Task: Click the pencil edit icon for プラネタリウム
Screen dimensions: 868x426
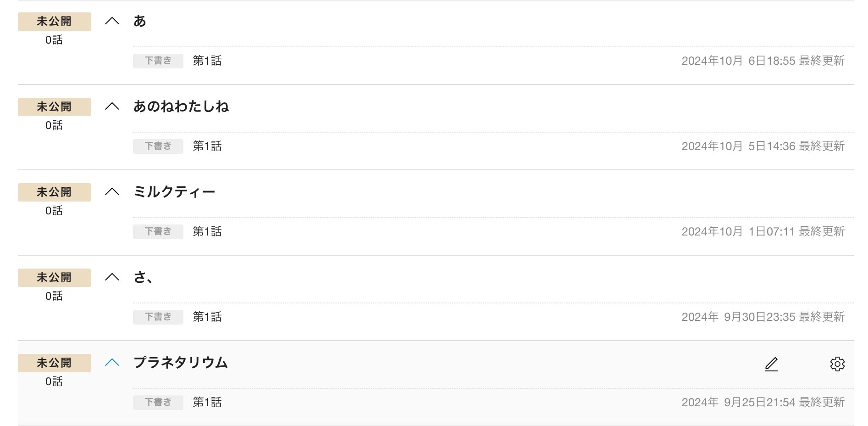Action: (x=771, y=364)
